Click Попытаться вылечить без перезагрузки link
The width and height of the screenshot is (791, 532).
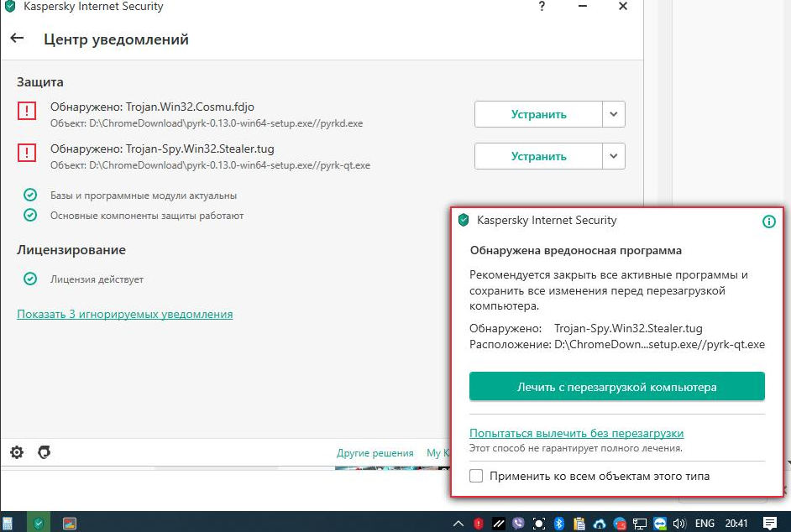coord(577,433)
